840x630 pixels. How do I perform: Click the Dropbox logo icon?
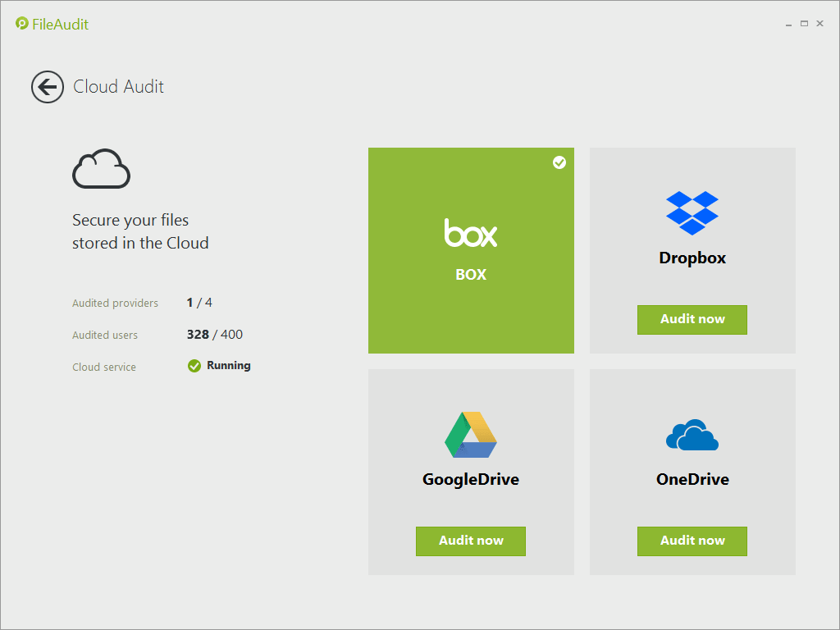692,212
